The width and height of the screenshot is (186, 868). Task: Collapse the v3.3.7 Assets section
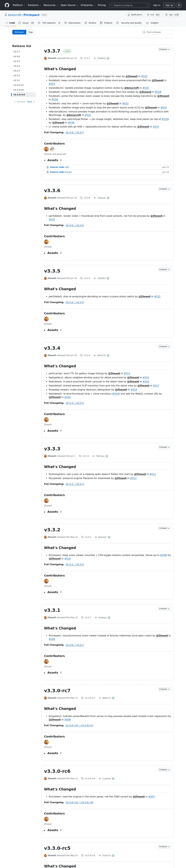[53, 160]
